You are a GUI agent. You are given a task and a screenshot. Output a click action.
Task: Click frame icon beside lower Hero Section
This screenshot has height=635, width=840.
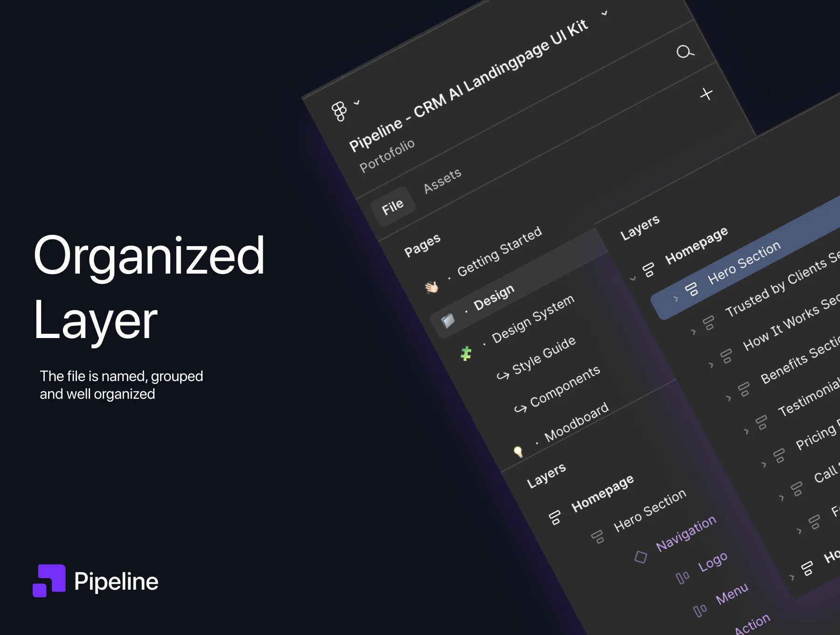tap(597, 536)
